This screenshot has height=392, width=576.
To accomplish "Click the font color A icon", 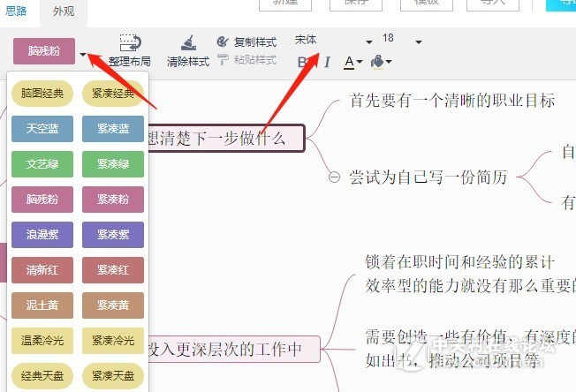I will (x=349, y=62).
